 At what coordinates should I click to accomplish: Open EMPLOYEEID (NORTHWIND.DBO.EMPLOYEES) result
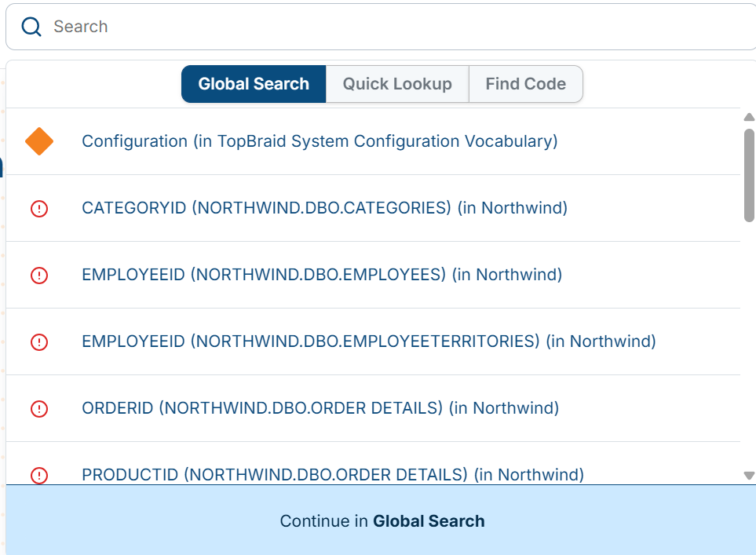[x=373, y=275]
